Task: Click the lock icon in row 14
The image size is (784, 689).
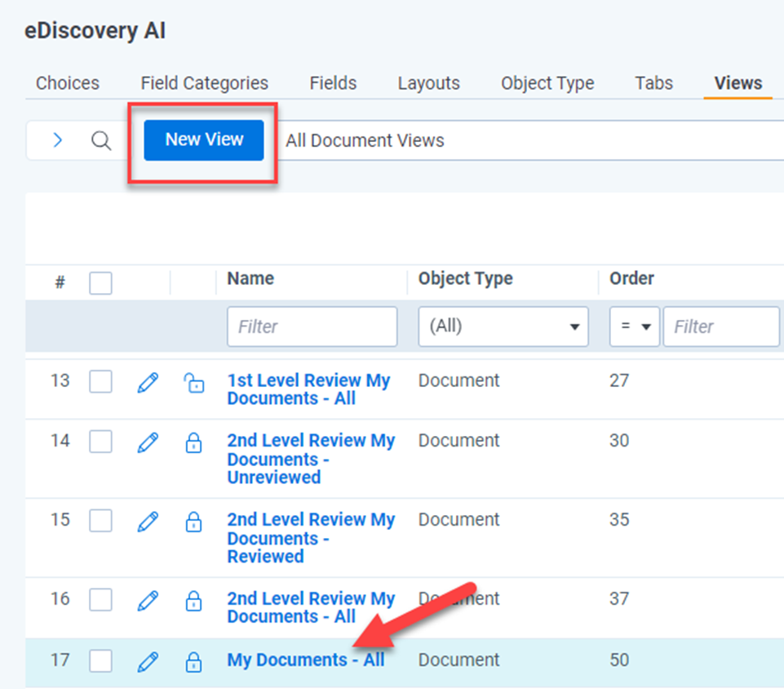Action: point(193,442)
